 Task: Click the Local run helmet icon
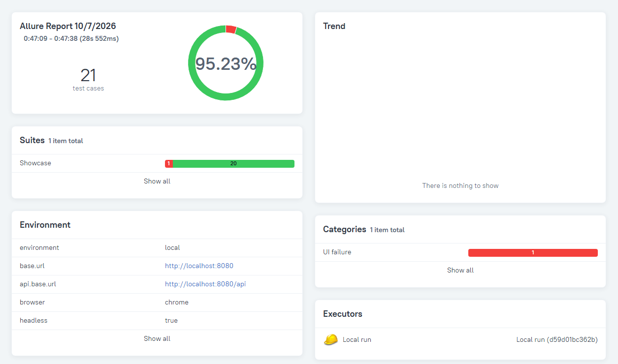pyautogui.click(x=331, y=339)
